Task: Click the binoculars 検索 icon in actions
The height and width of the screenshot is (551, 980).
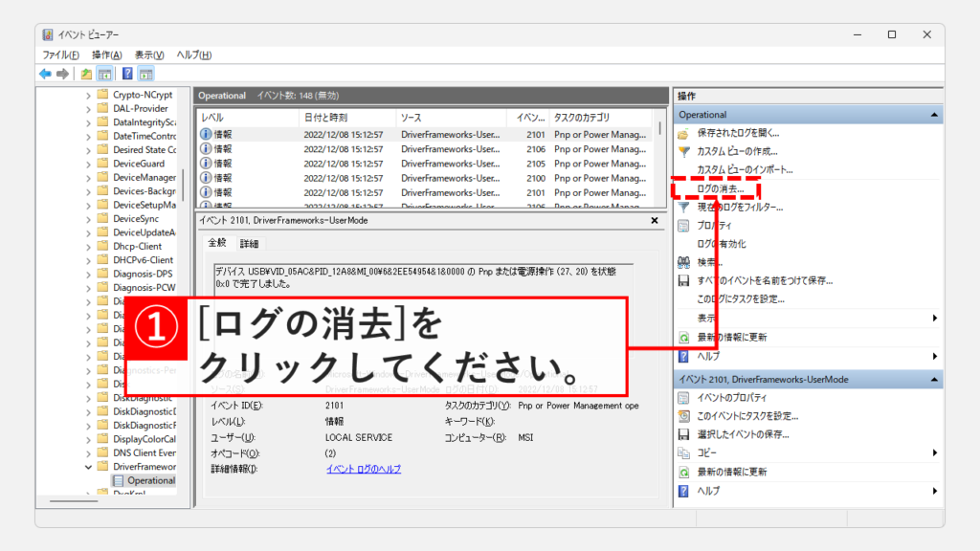Action: pos(683,262)
